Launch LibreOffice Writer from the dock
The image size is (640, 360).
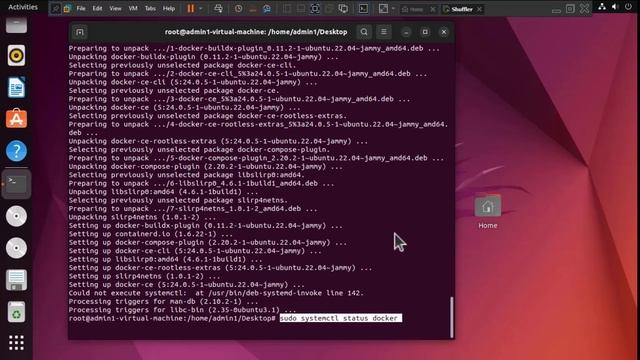click(16, 87)
